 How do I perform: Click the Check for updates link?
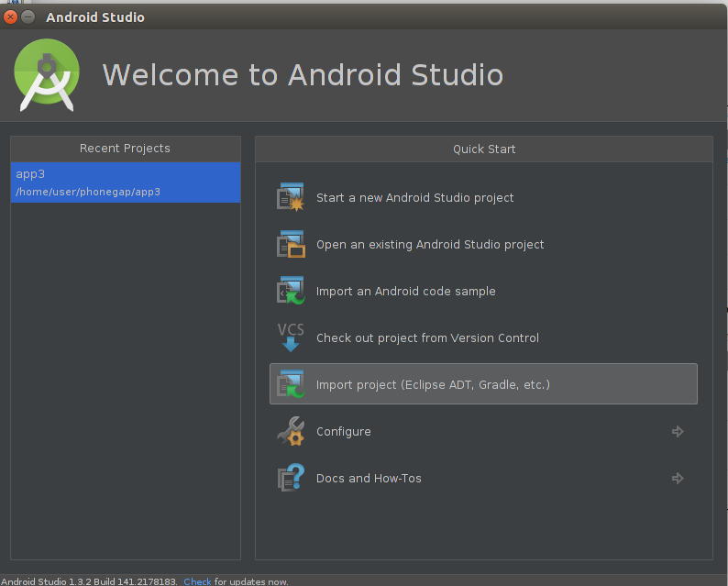(x=197, y=581)
